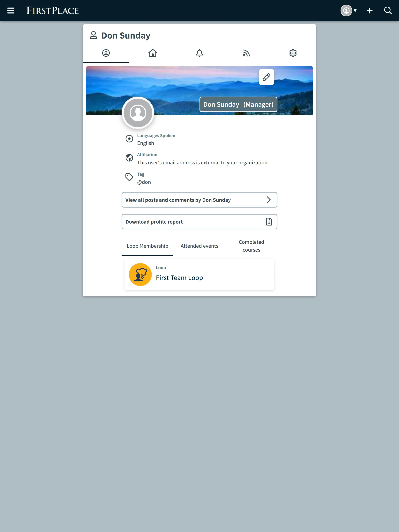View all posts by Don Sunday link
The width and height of the screenshot is (399, 532).
click(x=199, y=200)
